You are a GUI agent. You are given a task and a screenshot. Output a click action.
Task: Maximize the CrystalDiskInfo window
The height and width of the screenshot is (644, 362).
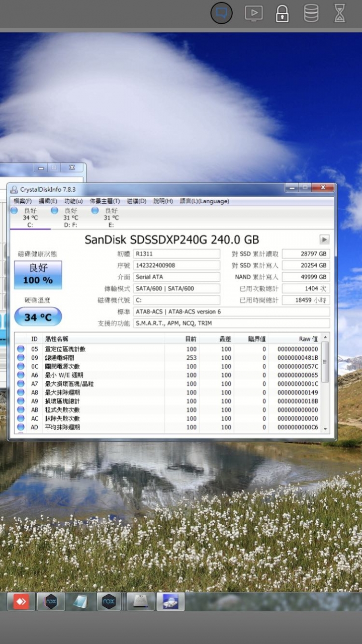305,187
